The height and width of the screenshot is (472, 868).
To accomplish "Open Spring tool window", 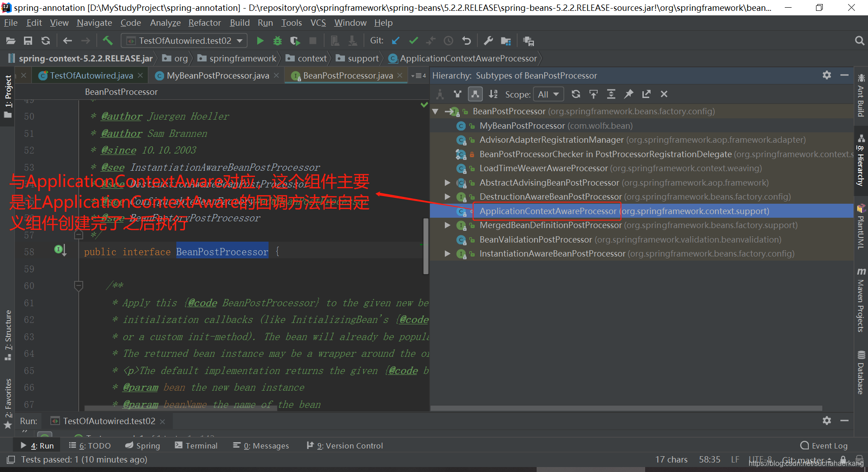I will [x=142, y=446].
